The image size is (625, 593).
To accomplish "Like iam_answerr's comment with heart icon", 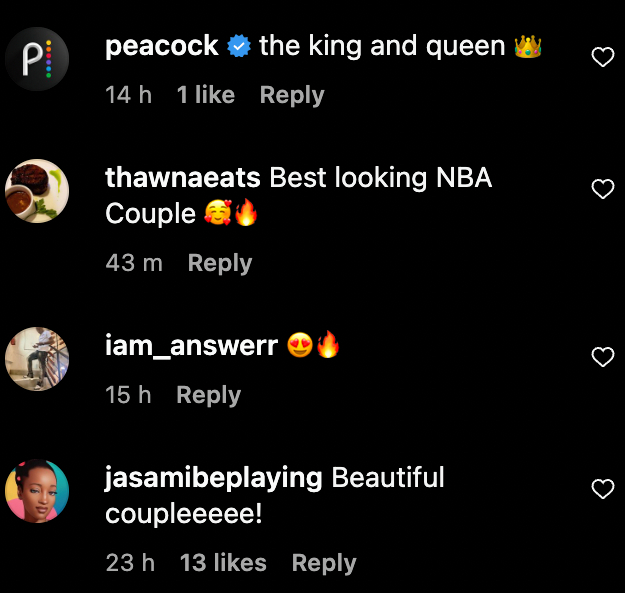I will [x=603, y=357].
